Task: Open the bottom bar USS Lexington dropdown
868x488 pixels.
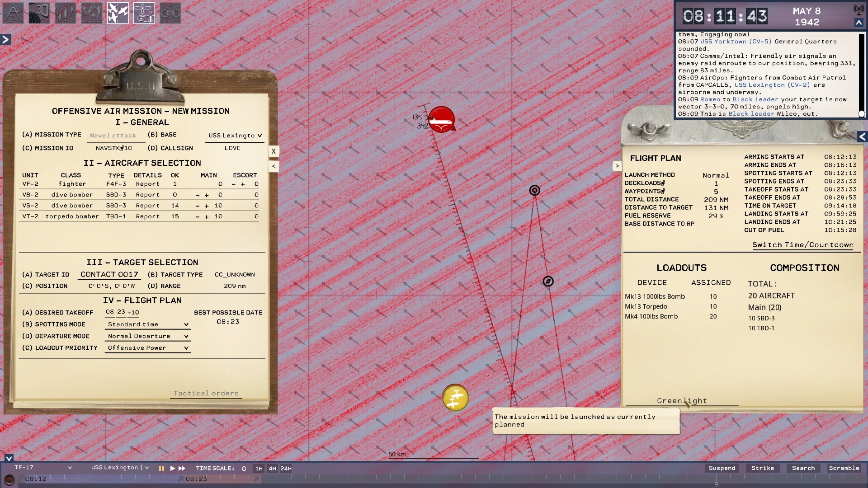Action: [120, 468]
